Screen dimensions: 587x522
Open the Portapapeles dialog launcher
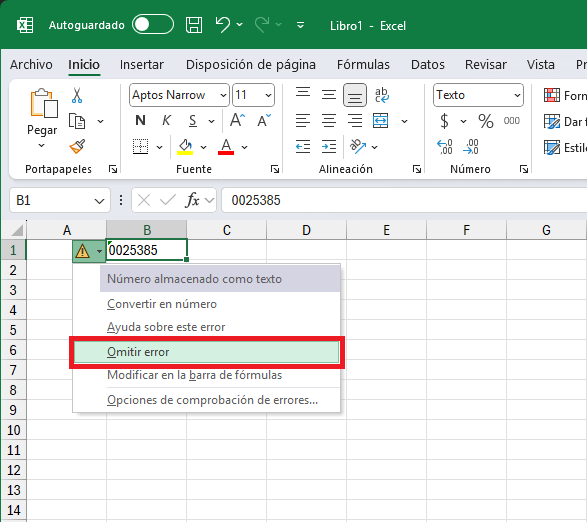[113, 169]
